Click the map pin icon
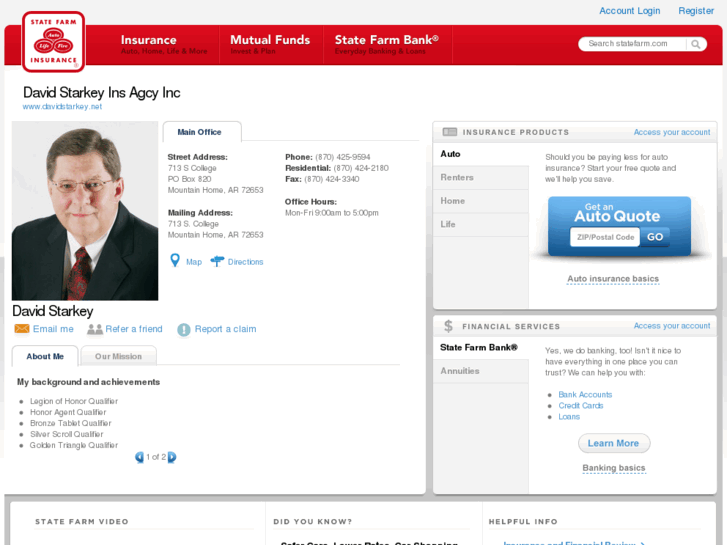The width and height of the screenshot is (727, 545). (175, 261)
